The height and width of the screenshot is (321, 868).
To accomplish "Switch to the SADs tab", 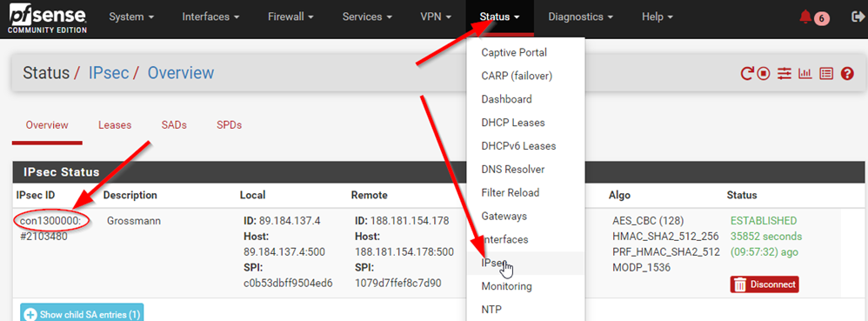I will 174,125.
